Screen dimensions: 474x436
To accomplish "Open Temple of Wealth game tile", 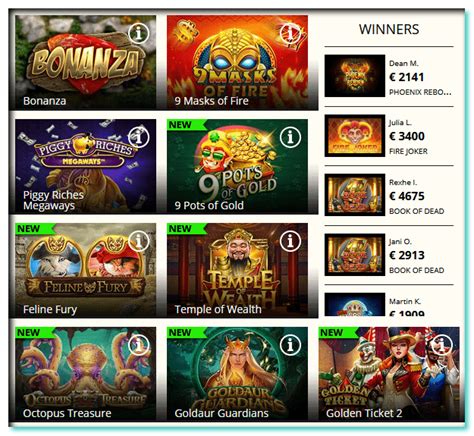I will (x=237, y=270).
